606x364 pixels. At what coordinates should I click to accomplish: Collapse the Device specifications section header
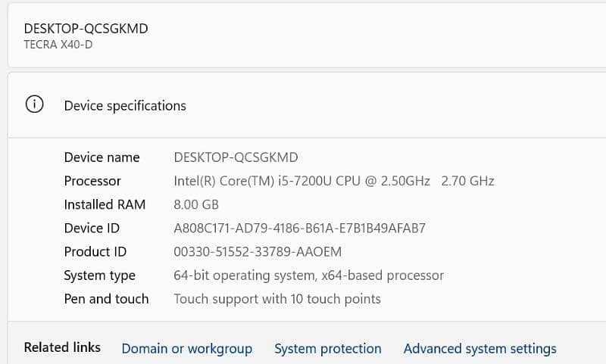click(307, 105)
